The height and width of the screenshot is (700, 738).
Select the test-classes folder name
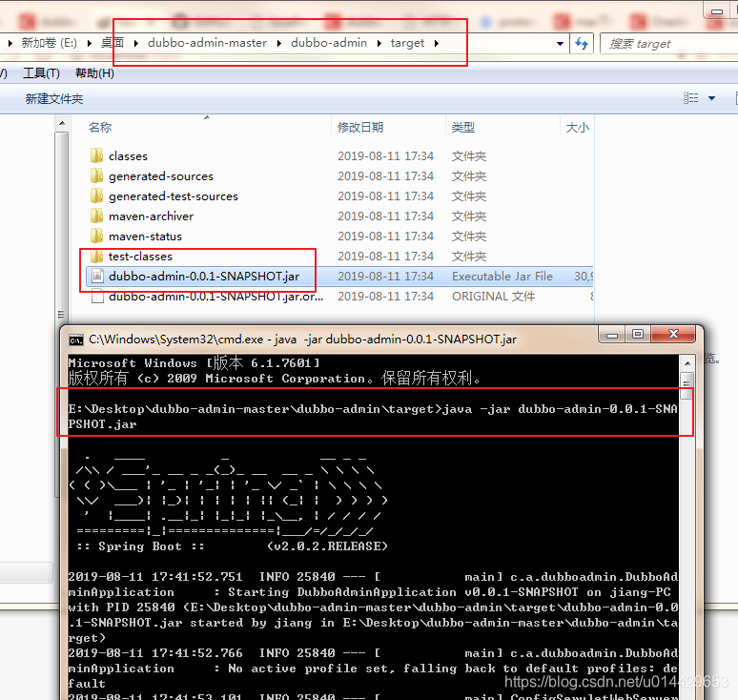pos(140,257)
